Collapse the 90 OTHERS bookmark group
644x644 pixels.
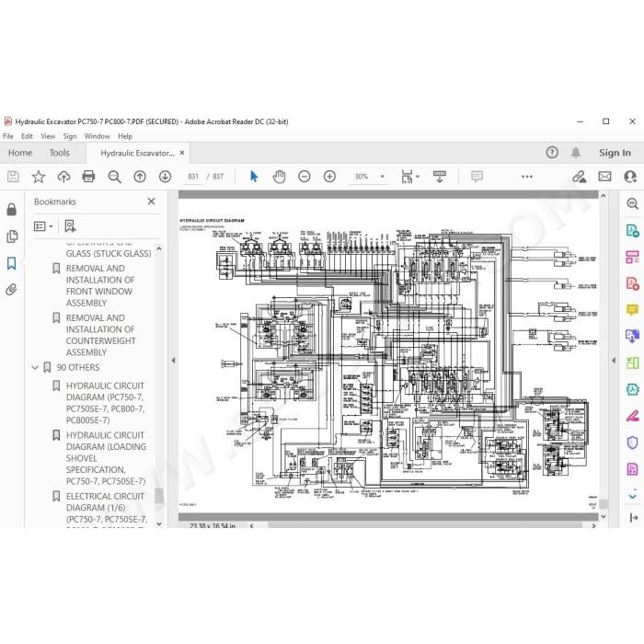(x=35, y=368)
